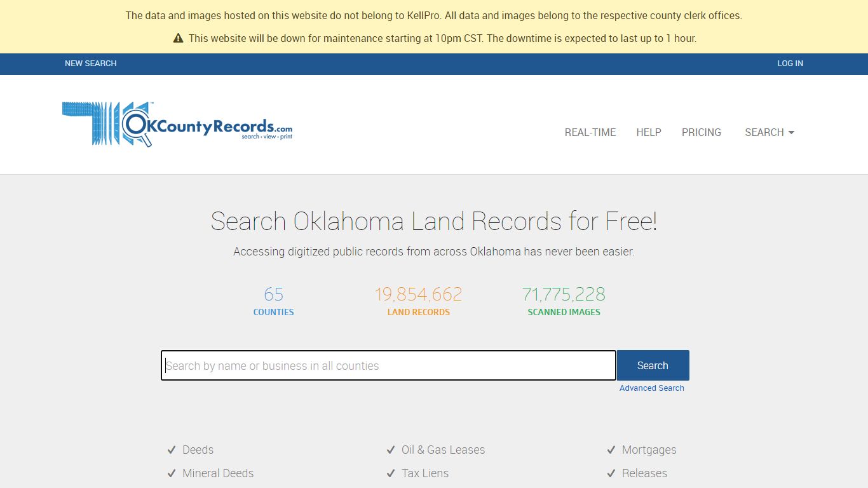Viewport: 868px width, 488px height.
Task: Open the PRICING page
Action: pos(702,132)
